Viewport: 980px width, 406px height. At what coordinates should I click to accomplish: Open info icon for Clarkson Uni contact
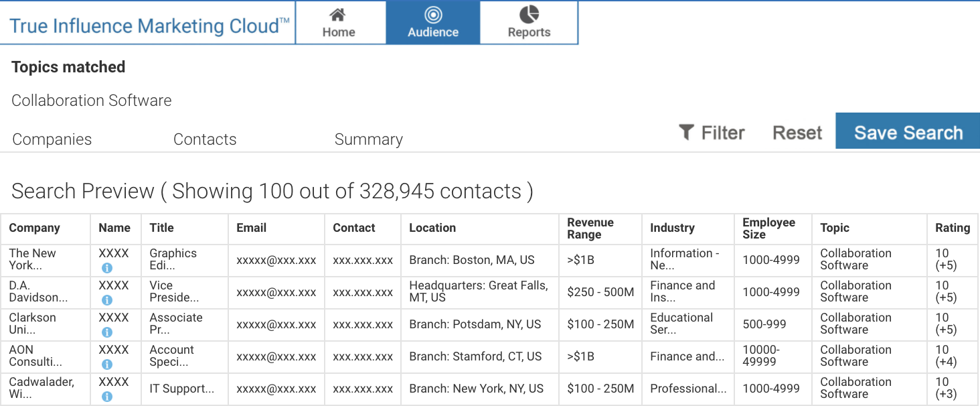(107, 332)
